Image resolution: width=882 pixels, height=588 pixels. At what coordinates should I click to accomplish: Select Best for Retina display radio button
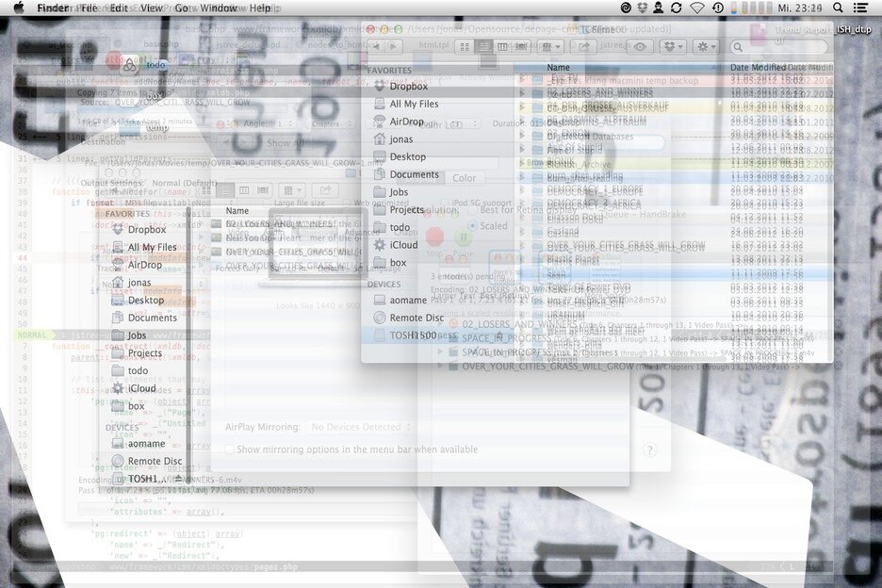coord(472,210)
